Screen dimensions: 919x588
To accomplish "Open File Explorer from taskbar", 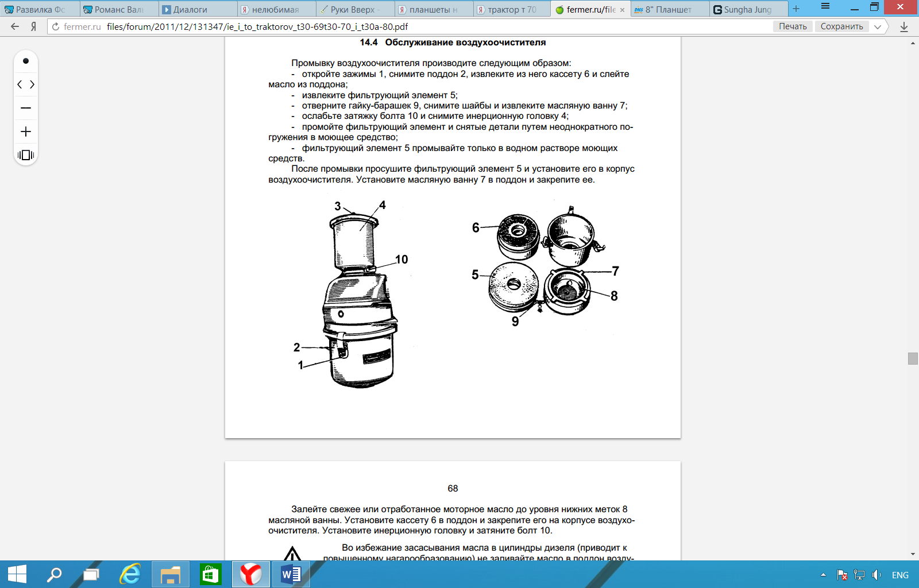I will [x=171, y=574].
